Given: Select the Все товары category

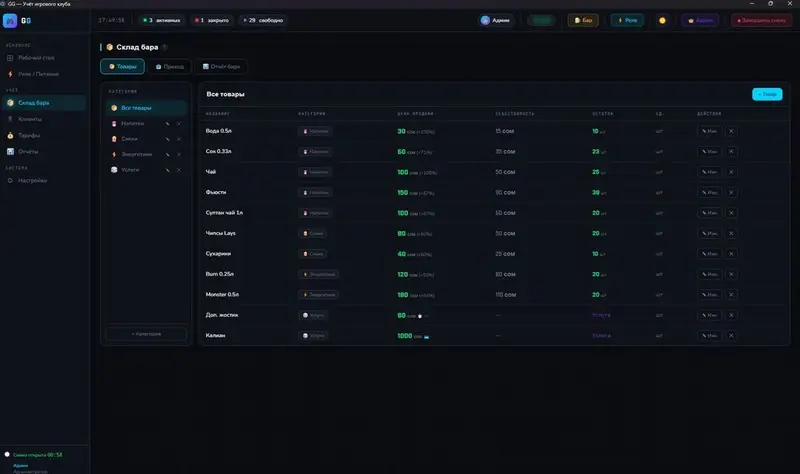Looking at the screenshot, I should [146, 108].
